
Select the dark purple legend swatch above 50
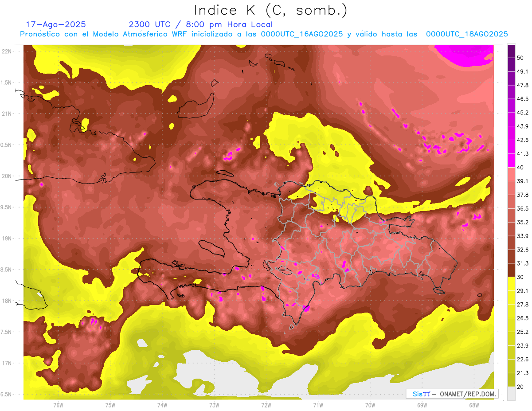pyautogui.click(x=512, y=51)
